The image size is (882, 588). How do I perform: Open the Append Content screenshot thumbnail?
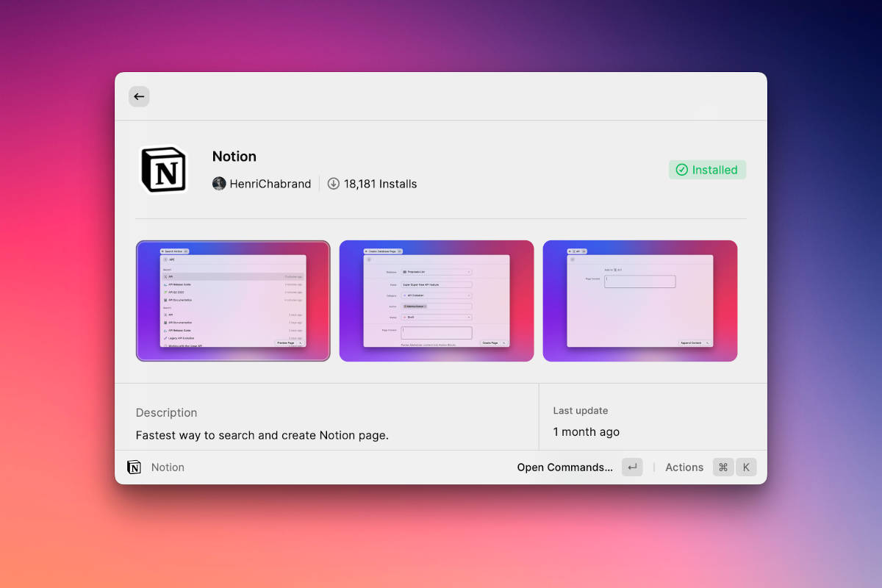point(639,301)
